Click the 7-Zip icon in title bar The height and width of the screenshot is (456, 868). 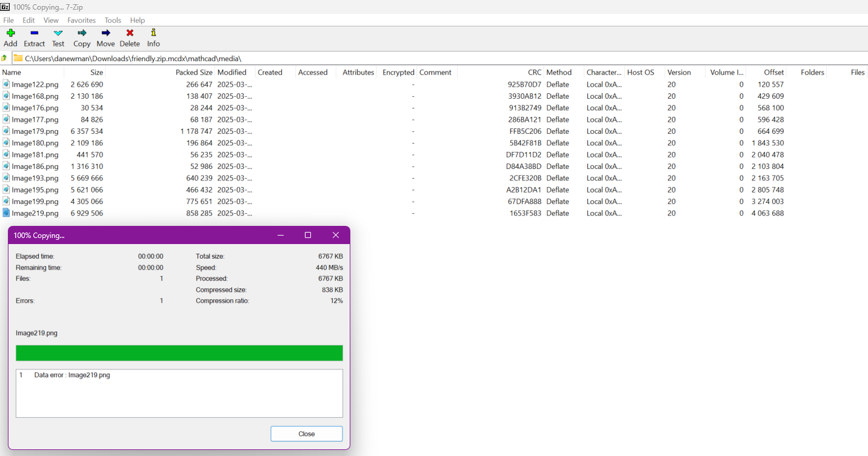[x=6, y=7]
